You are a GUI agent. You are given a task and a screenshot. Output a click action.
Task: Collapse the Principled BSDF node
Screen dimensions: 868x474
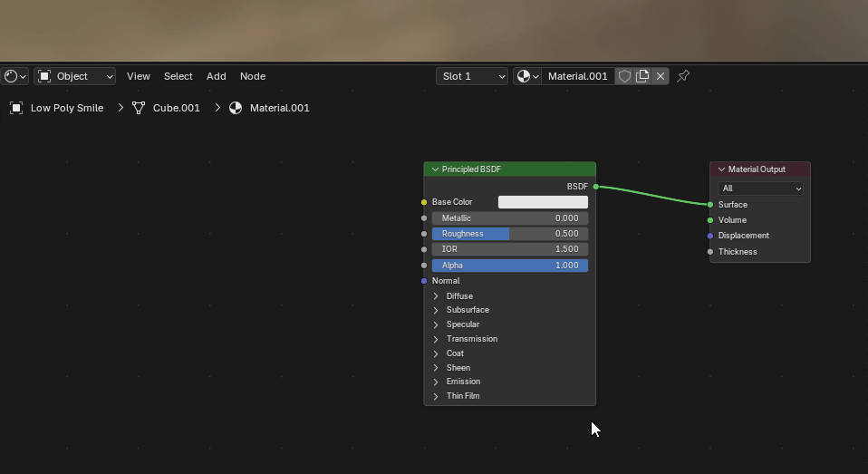point(435,169)
